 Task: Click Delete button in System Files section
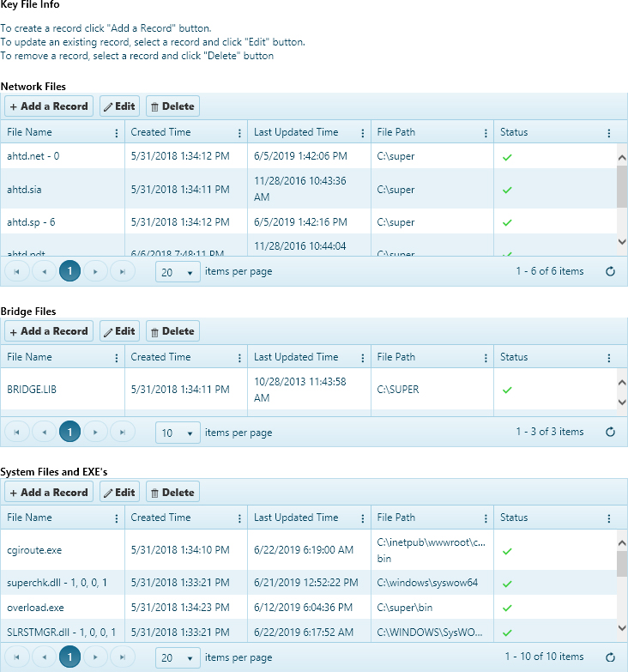click(172, 493)
